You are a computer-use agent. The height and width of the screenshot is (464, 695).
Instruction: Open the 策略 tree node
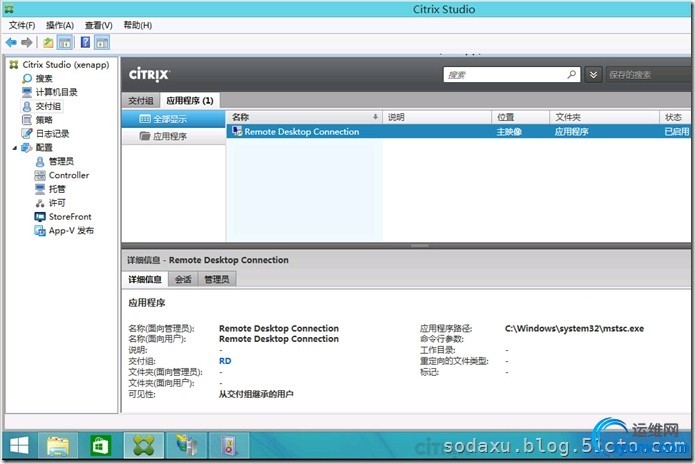coord(44,120)
